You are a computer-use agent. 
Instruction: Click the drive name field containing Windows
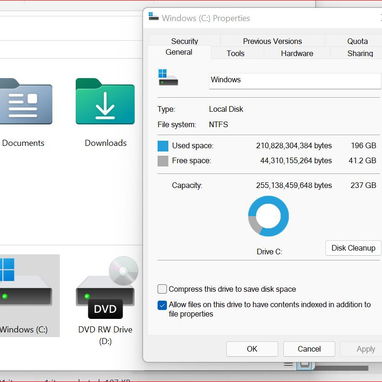pyautogui.click(x=295, y=80)
